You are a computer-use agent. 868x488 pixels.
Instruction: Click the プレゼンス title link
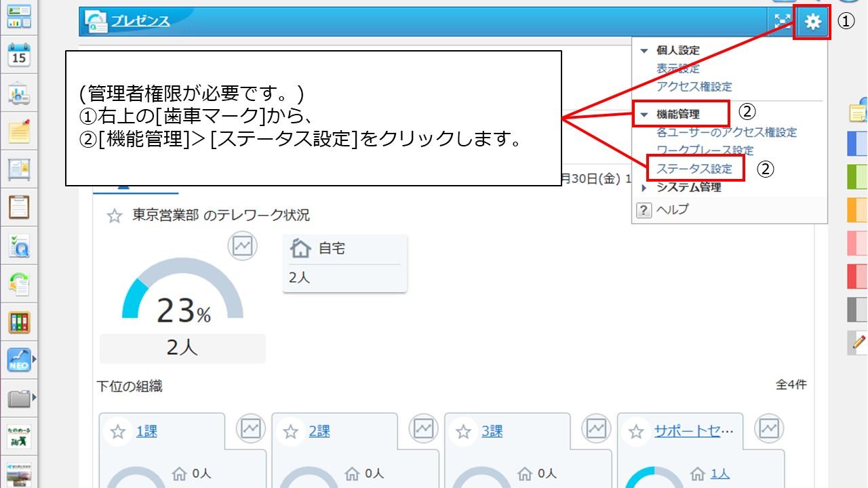[x=139, y=21]
